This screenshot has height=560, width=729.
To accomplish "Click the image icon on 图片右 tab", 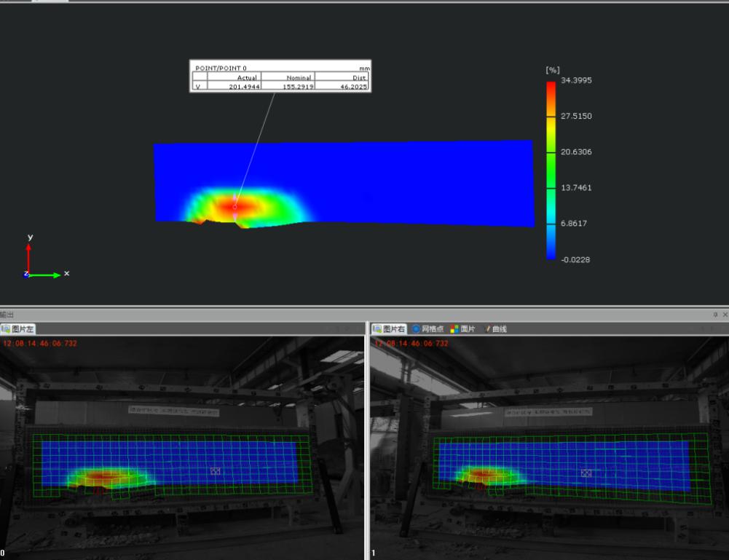I will pos(377,329).
